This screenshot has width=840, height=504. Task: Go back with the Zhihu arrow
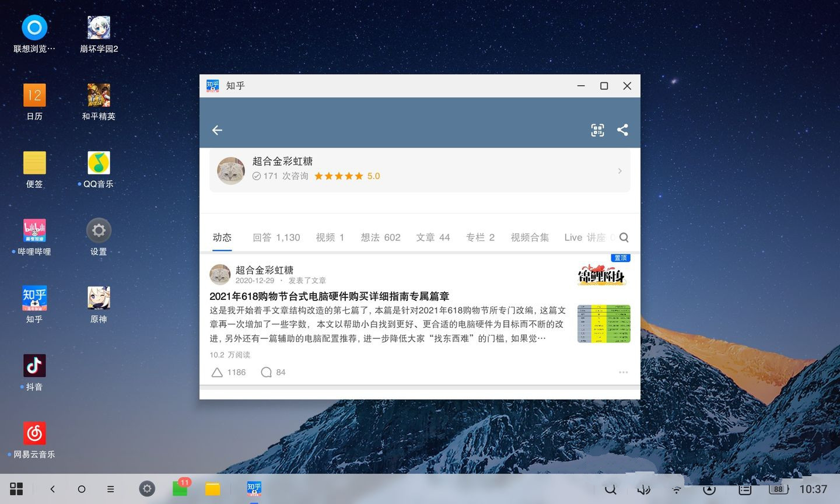pyautogui.click(x=217, y=130)
